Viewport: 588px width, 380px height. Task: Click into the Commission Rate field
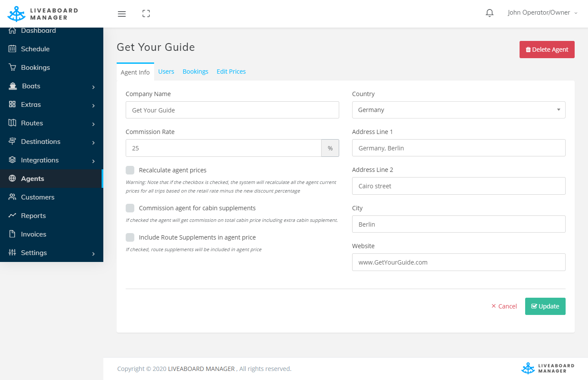click(223, 148)
